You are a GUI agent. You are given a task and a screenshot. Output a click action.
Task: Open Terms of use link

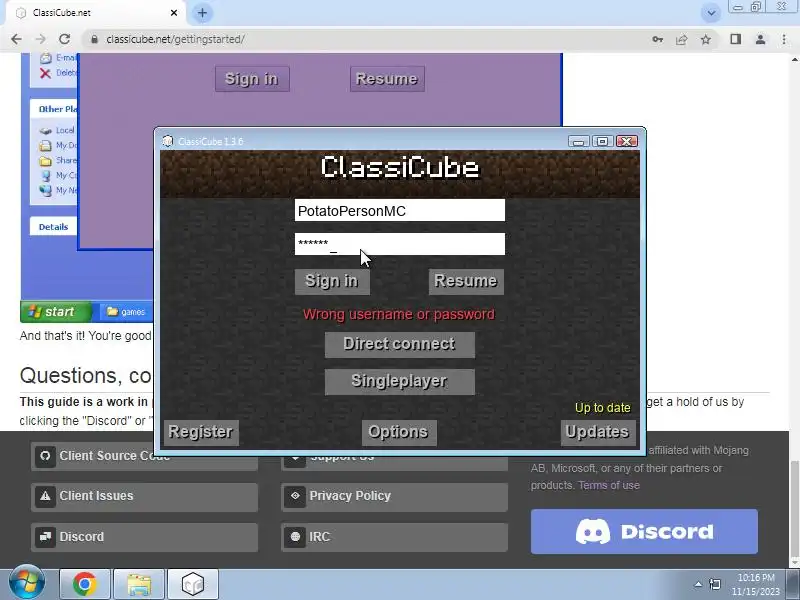click(x=609, y=485)
